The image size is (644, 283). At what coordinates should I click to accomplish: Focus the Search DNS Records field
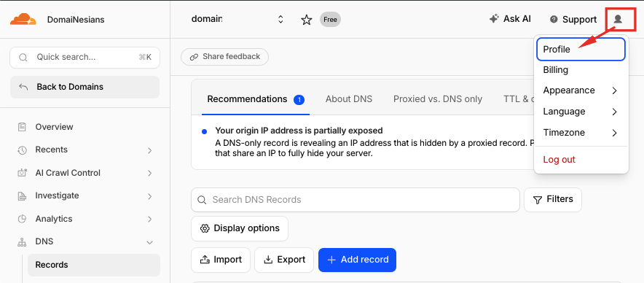click(x=356, y=200)
